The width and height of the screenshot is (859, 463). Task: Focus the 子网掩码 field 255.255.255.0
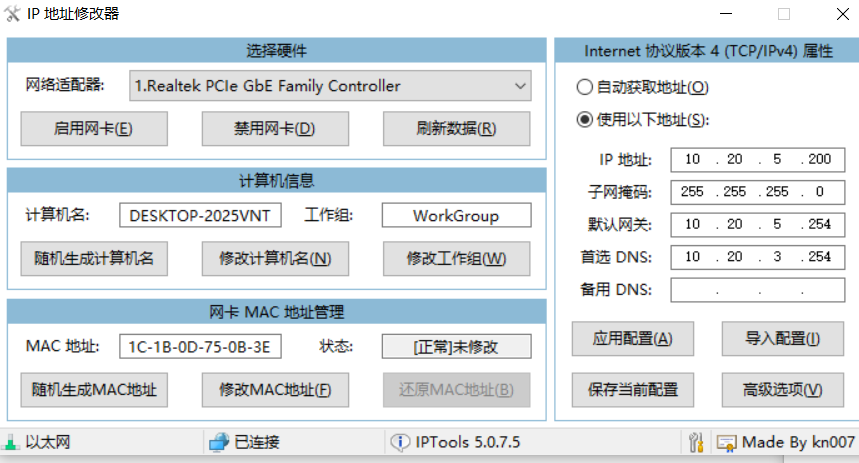[x=758, y=192]
